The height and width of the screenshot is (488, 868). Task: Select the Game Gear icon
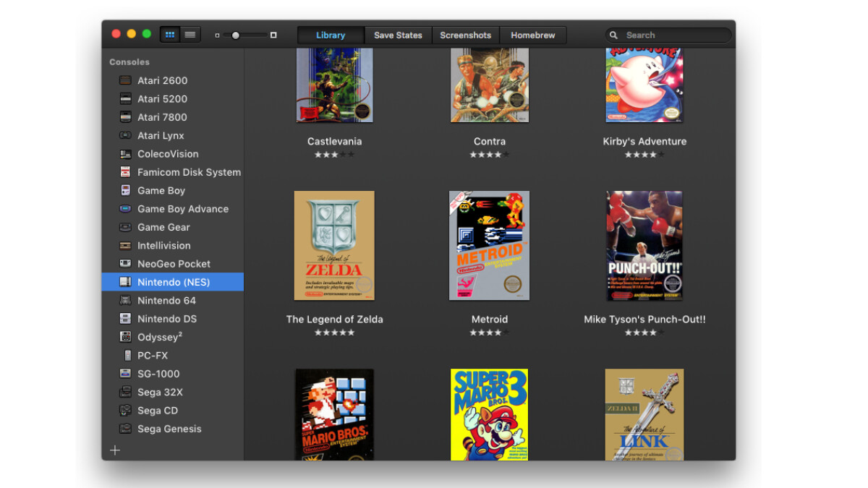pyautogui.click(x=126, y=227)
